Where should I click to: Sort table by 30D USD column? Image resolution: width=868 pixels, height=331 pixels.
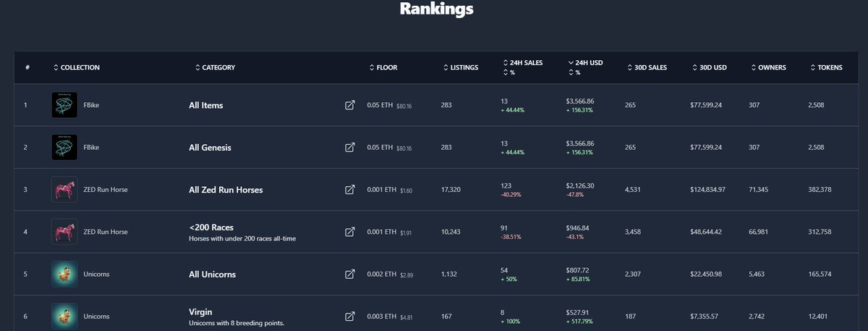click(709, 67)
